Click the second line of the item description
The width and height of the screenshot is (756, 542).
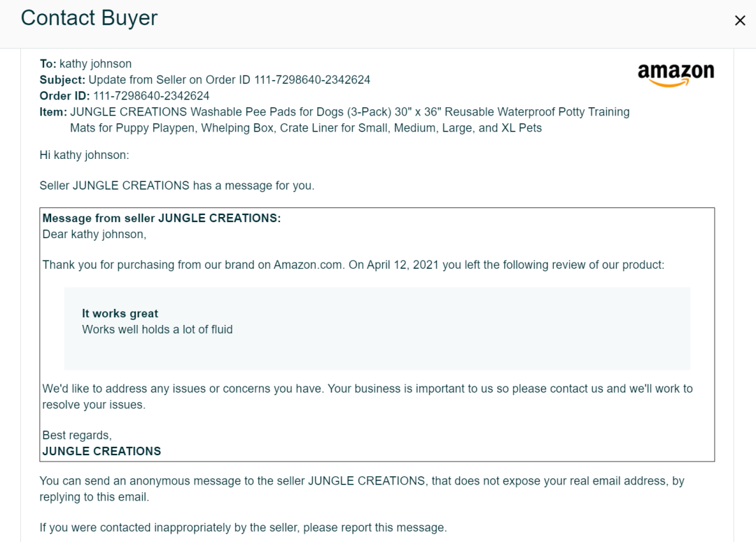[x=306, y=127]
